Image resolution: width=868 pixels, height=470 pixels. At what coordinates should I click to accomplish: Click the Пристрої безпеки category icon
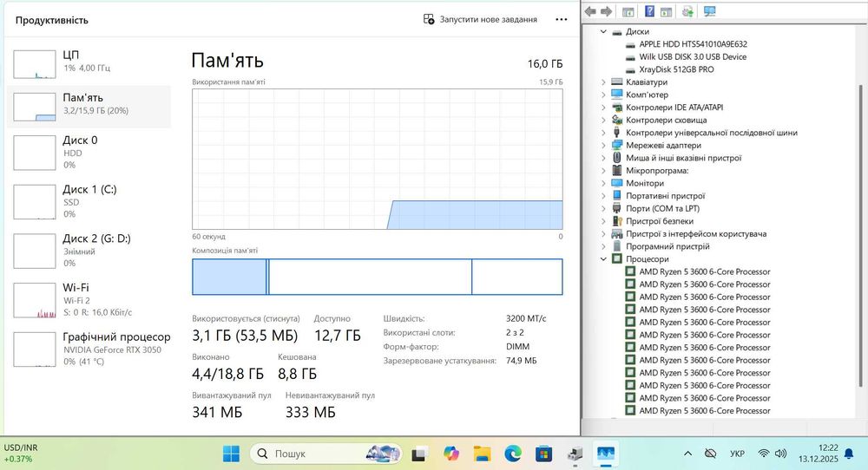[617, 221]
